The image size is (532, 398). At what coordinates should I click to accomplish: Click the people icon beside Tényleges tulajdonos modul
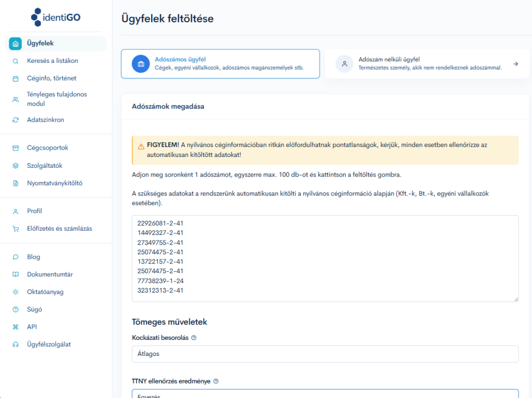click(x=16, y=99)
